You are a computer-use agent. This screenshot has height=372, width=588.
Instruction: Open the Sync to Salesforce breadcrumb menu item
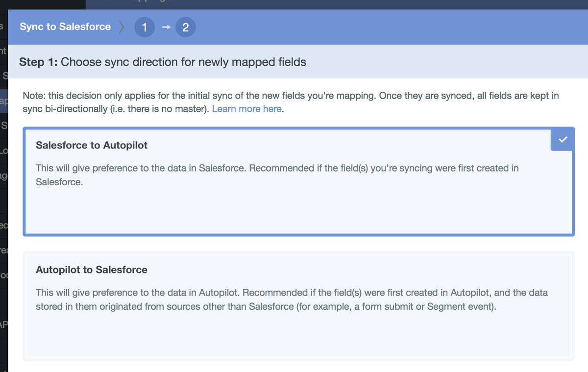[65, 27]
